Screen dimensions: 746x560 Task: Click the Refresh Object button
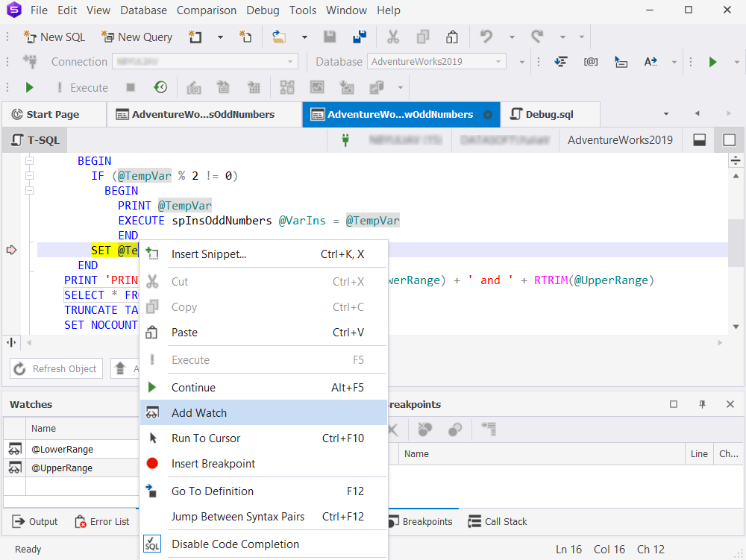pos(56,368)
